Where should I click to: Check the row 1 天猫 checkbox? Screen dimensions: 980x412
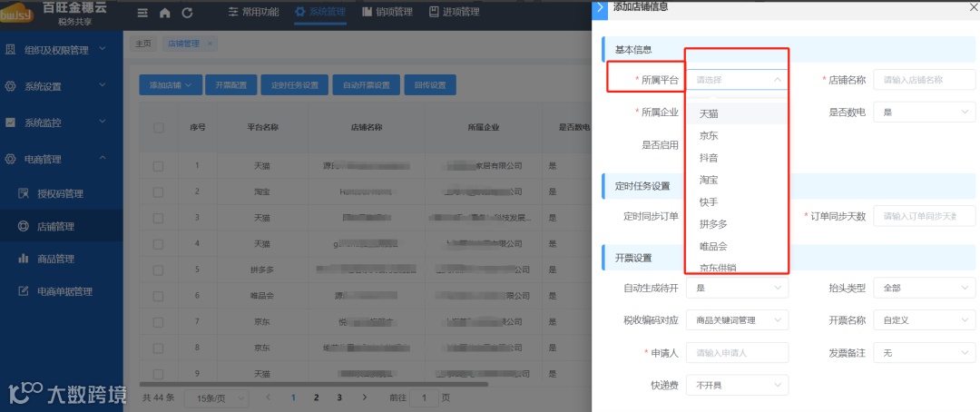(x=158, y=166)
